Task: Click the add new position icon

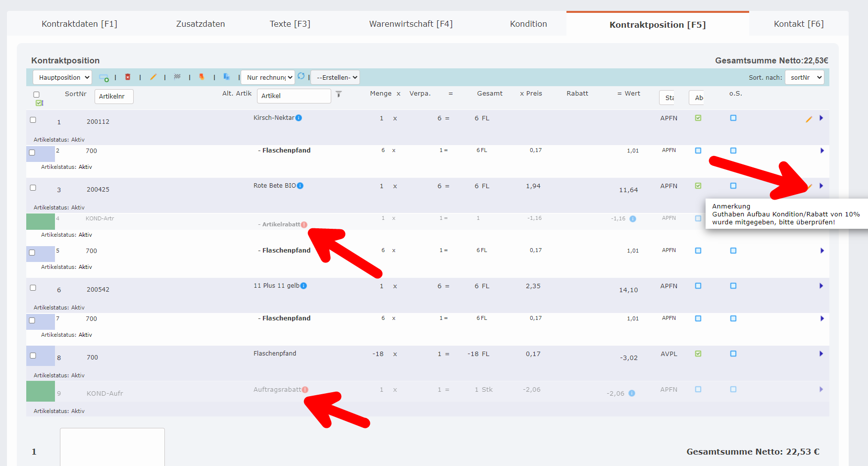Action: 104,78
